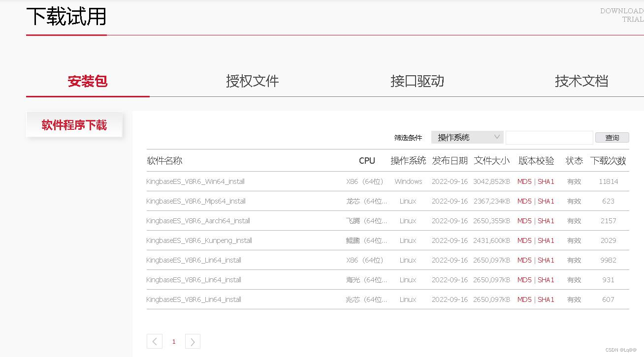Switch to the 授权文件 tab
Image resolution: width=644 pixels, height=357 pixels.
[x=253, y=81]
